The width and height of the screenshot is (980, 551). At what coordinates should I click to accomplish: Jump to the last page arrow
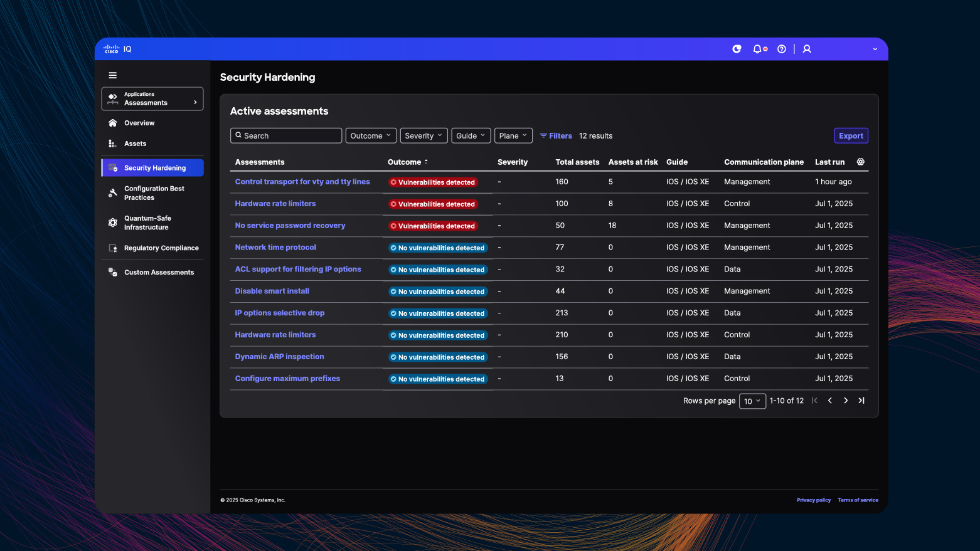(861, 401)
